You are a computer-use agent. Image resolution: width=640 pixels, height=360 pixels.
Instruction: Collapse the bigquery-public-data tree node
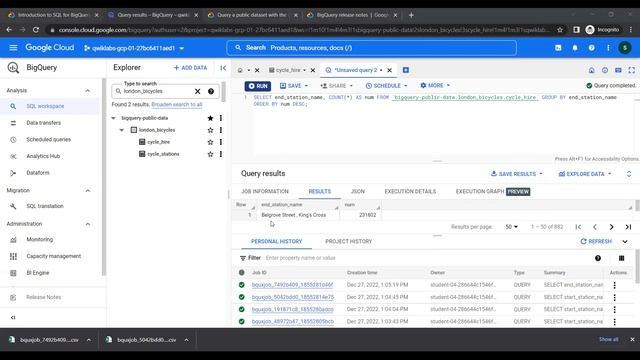pos(113,118)
